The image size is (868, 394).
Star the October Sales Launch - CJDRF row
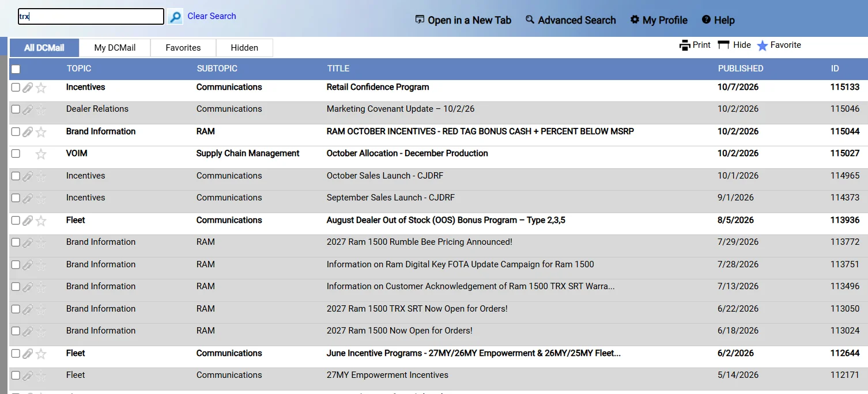coord(41,176)
